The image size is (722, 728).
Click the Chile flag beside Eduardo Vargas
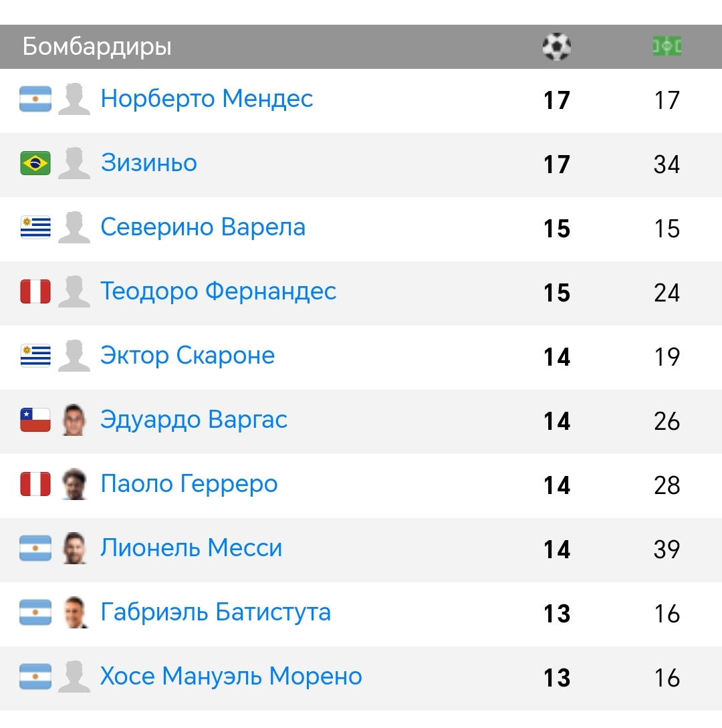pos(35,420)
